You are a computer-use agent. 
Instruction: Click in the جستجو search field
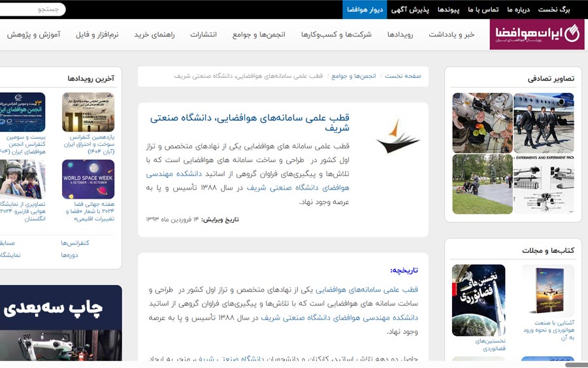click(33, 9)
